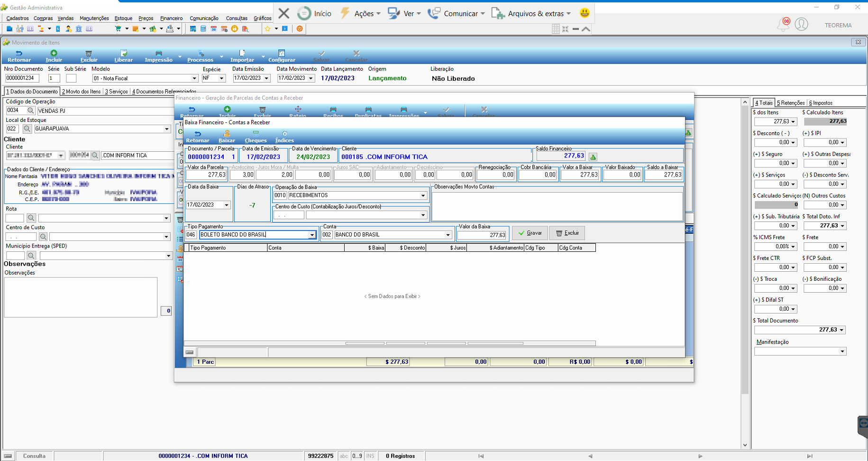Switch to 2 Movto dos Itens tab
The height and width of the screenshot is (461, 868).
coord(81,92)
